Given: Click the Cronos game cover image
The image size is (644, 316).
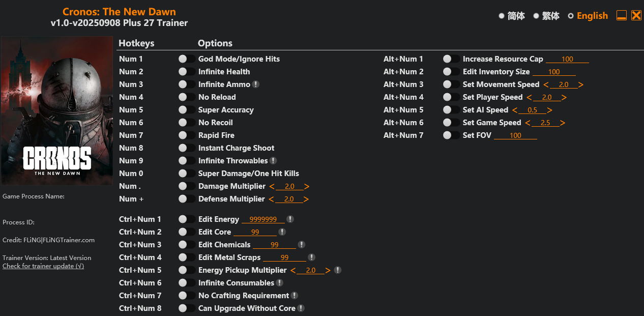Looking at the screenshot, I should coord(57,111).
